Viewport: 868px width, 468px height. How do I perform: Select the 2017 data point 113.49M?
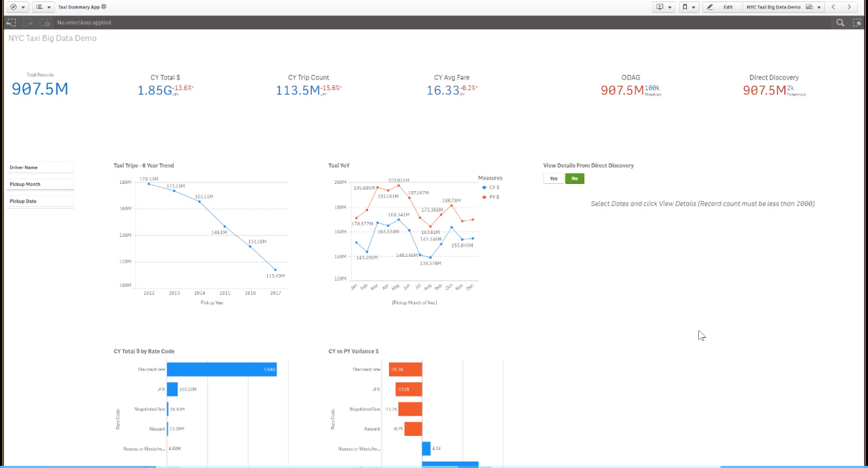275,270
